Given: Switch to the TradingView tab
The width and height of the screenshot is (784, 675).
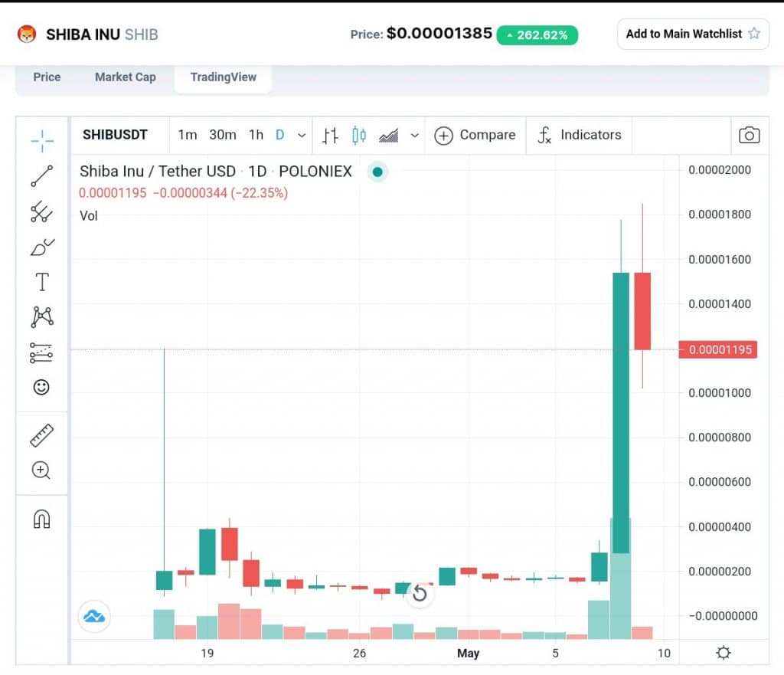Looking at the screenshot, I should point(223,77).
